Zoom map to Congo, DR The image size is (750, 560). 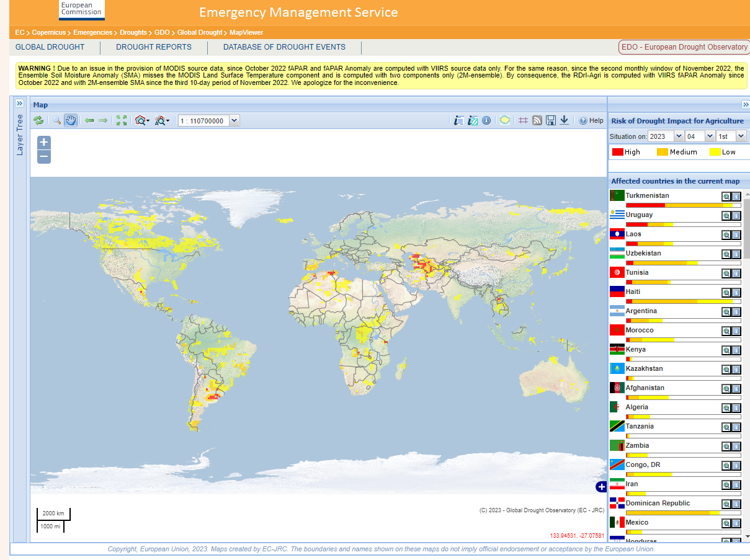[726, 466]
